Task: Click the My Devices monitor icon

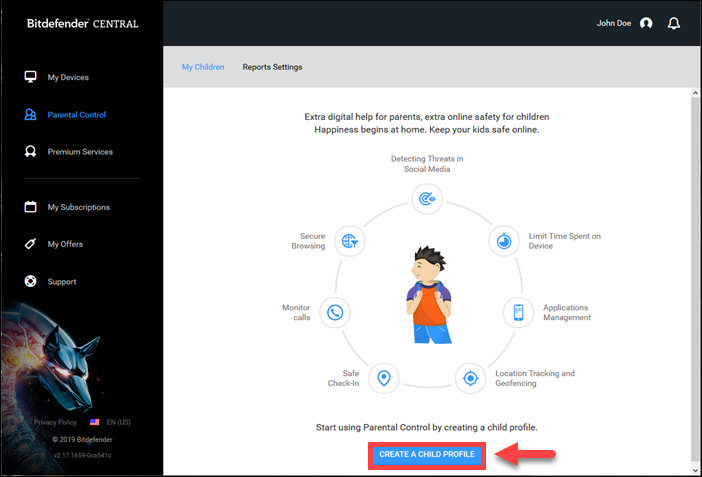Action: coord(30,77)
